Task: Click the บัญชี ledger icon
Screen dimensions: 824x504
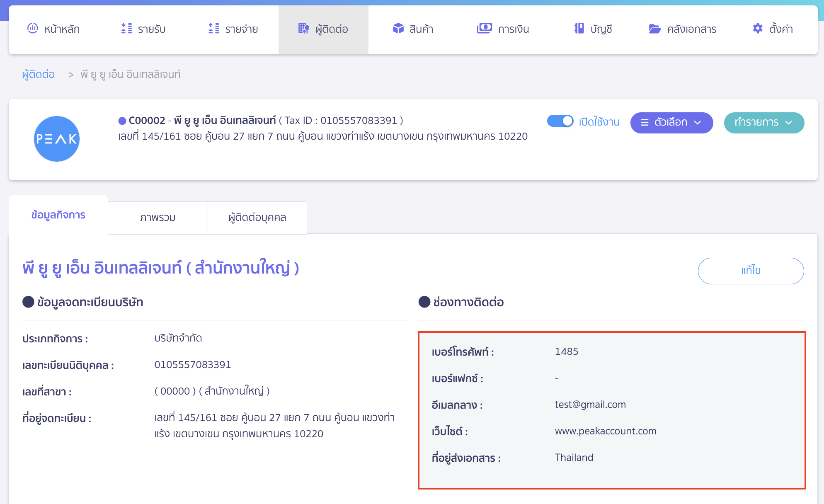Action: click(x=578, y=29)
